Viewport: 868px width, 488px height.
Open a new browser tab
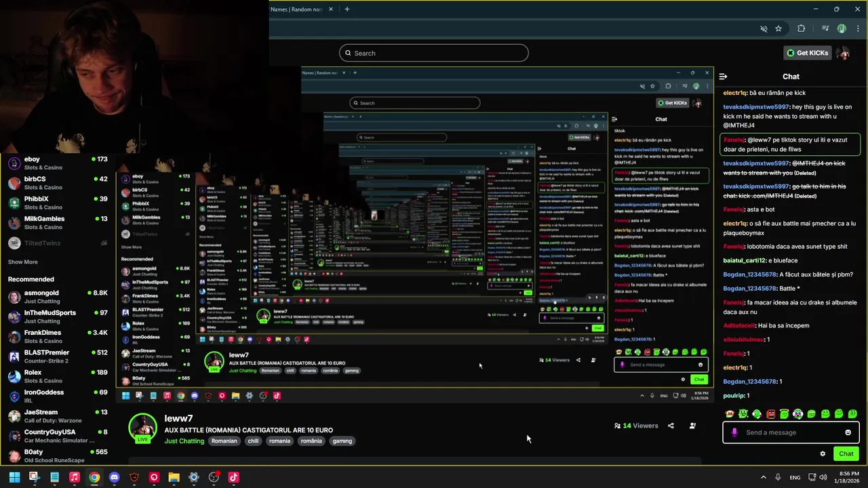[x=347, y=9]
